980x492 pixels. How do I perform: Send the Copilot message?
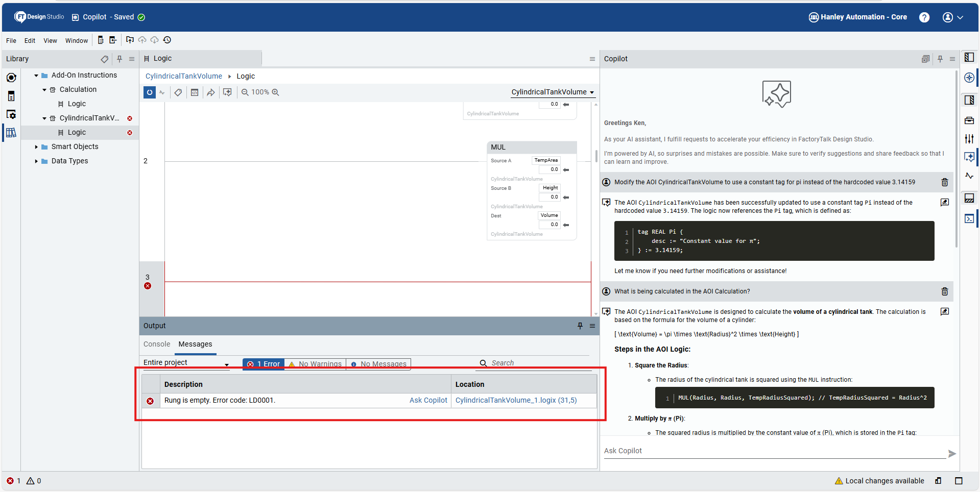tap(952, 454)
